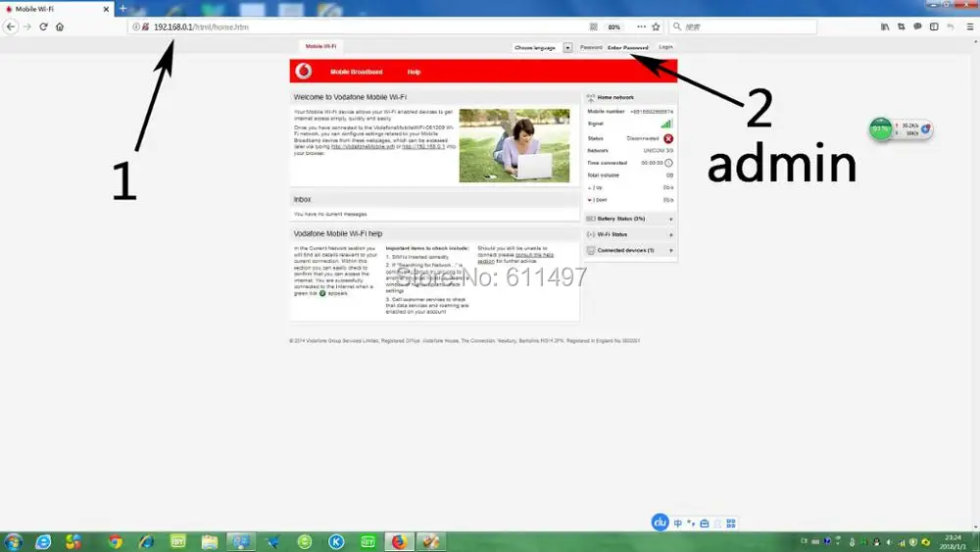Click the woman with laptop image

(514, 146)
